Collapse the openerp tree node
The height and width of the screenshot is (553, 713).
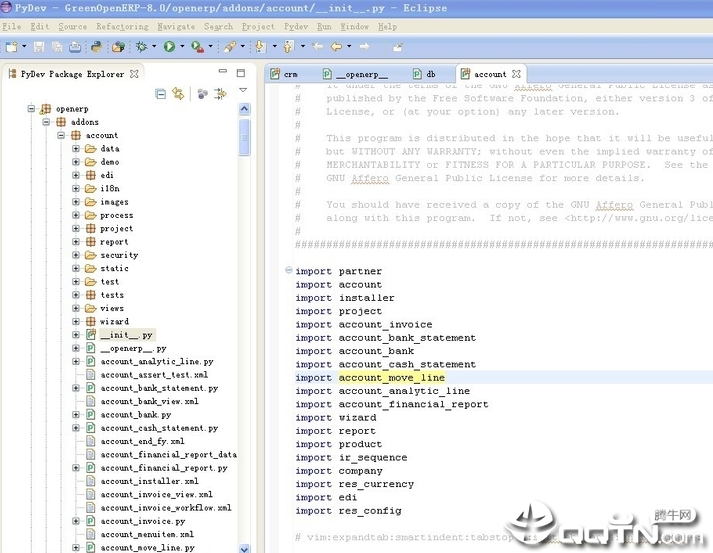31,109
